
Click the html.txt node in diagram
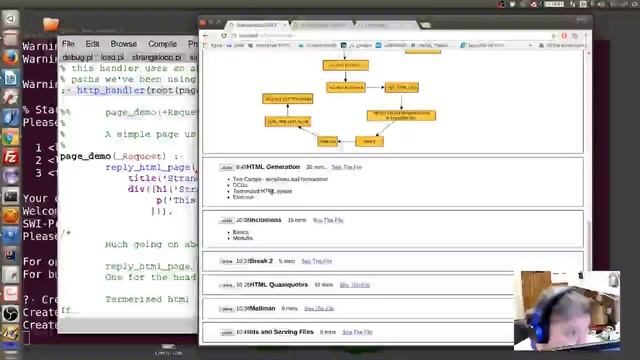coord(327,141)
